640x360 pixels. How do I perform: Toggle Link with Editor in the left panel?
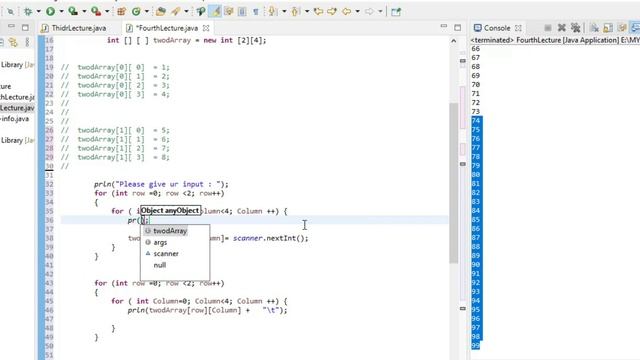click(x=13, y=42)
